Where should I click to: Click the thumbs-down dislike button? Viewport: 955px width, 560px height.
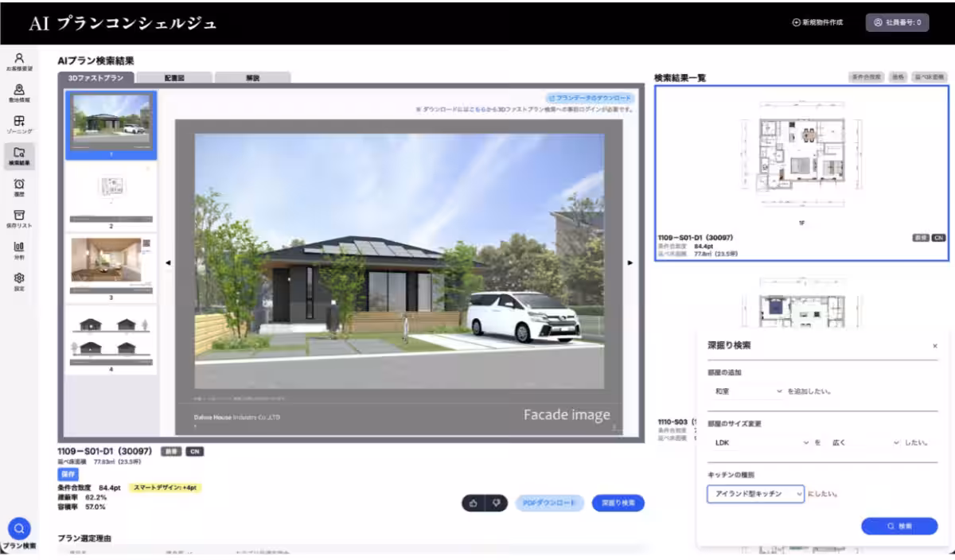pos(497,503)
